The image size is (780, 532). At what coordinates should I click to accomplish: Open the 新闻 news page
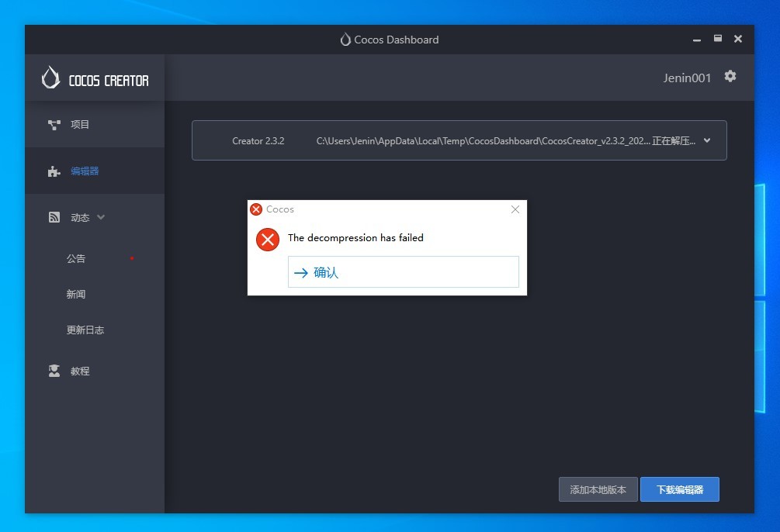[75, 295]
